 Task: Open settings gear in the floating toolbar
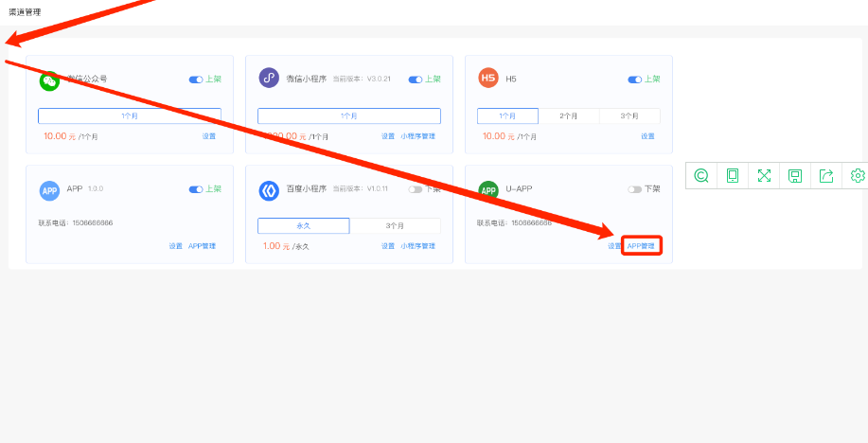[858, 175]
